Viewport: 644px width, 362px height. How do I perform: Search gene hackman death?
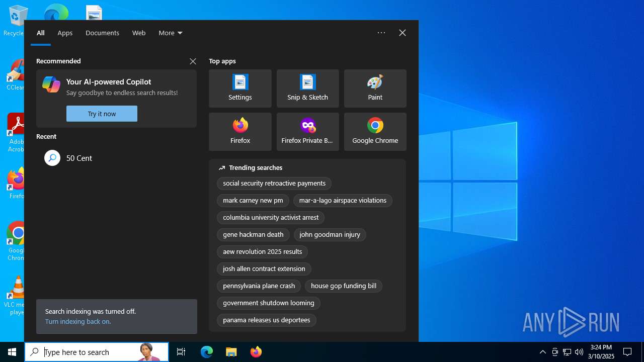coord(253,234)
